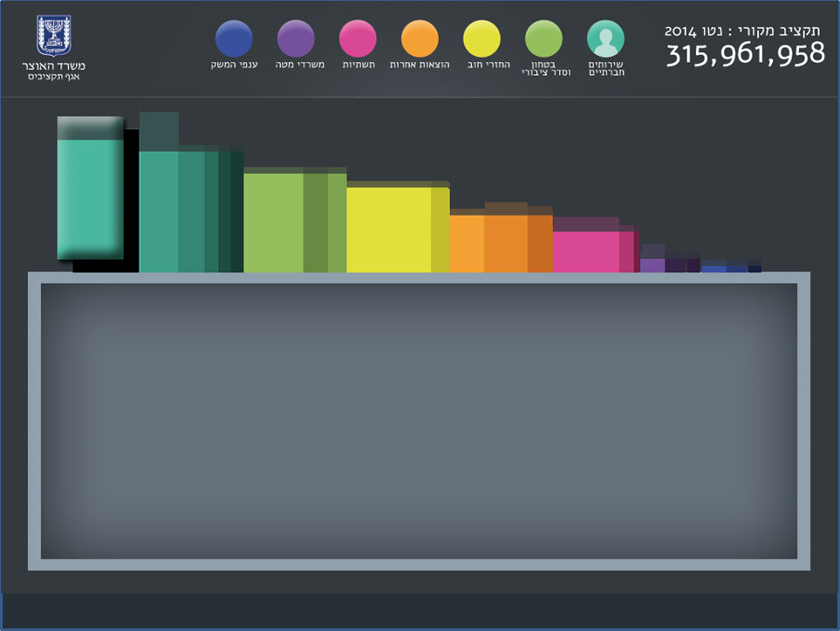The height and width of the screenshot is (631, 840).
Task: Click the large empty gray details panel
Action: pyautogui.click(x=419, y=422)
